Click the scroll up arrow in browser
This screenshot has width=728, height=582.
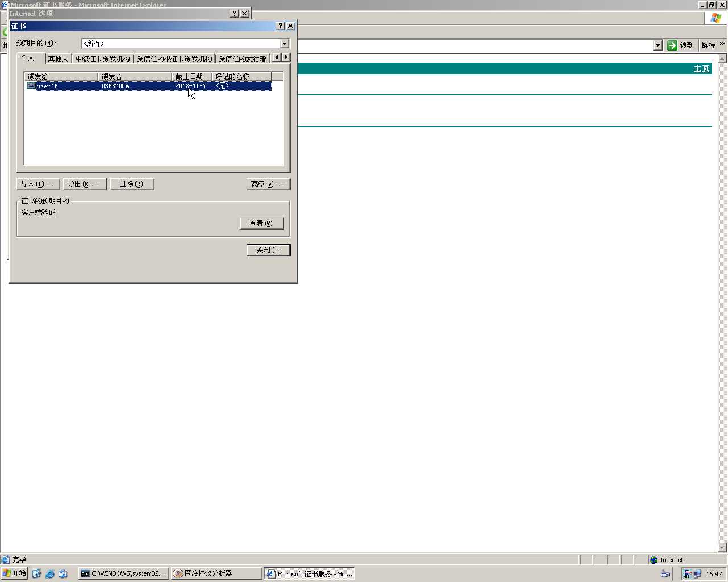(x=722, y=59)
